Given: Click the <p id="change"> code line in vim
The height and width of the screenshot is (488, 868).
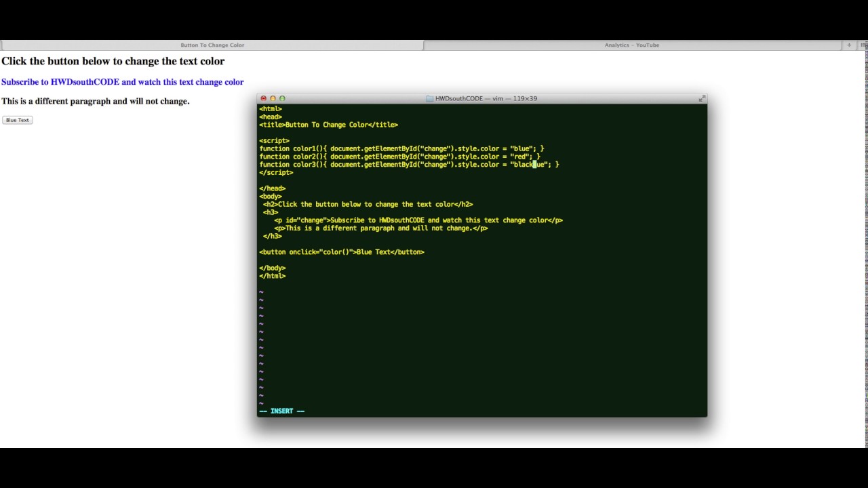Looking at the screenshot, I should click(x=418, y=220).
